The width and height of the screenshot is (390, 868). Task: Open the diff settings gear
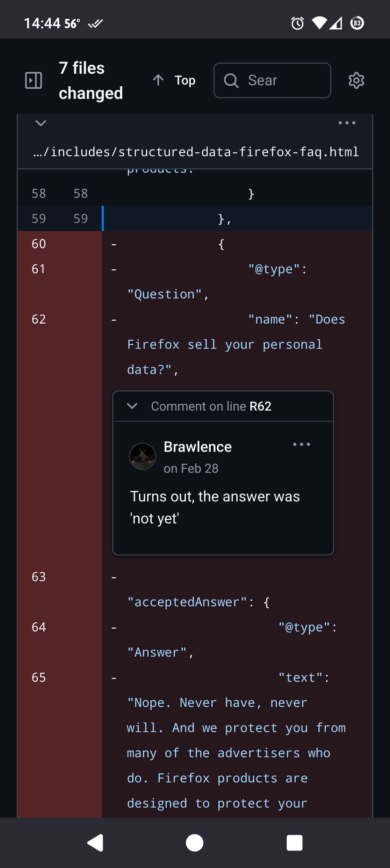(x=356, y=80)
